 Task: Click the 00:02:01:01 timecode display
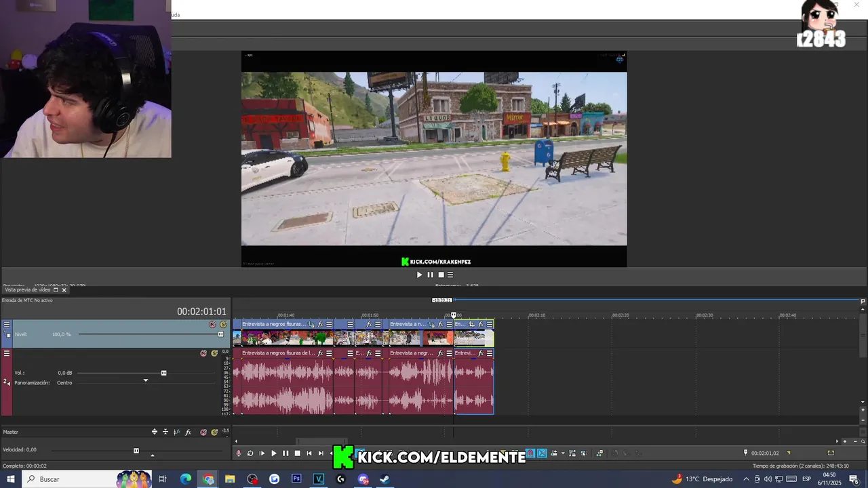(x=201, y=312)
